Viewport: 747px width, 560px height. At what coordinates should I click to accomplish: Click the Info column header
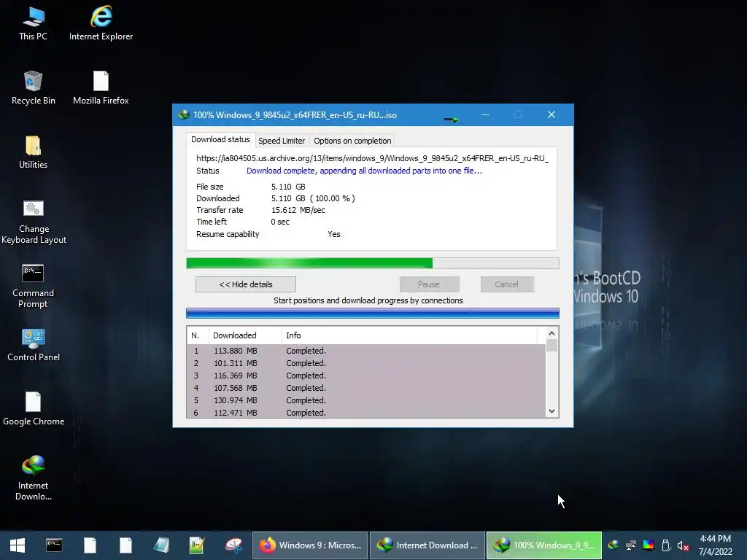(x=410, y=335)
